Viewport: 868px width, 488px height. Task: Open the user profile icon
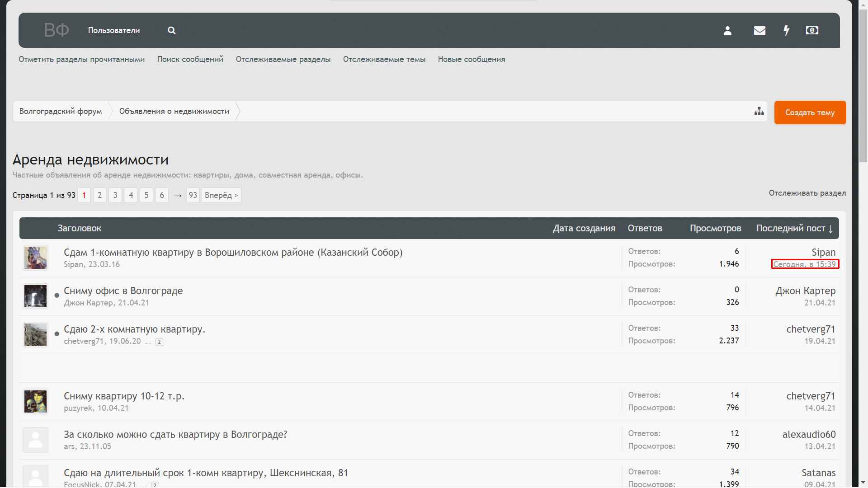(x=727, y=30)
